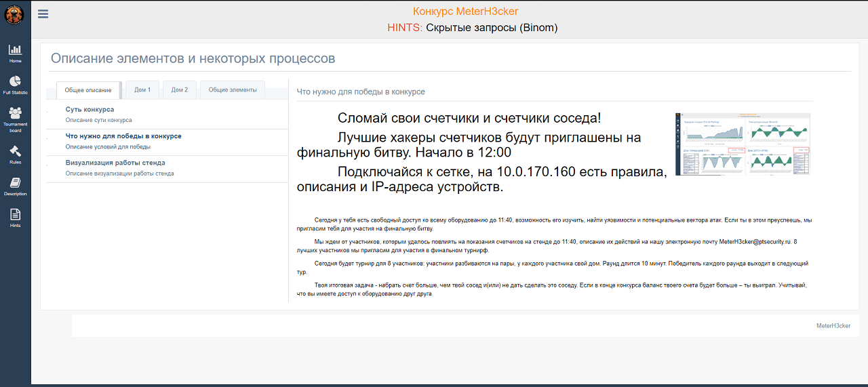
Task: Click the HINTS Скрытые запросы (Binom) text
Action: 473,28
